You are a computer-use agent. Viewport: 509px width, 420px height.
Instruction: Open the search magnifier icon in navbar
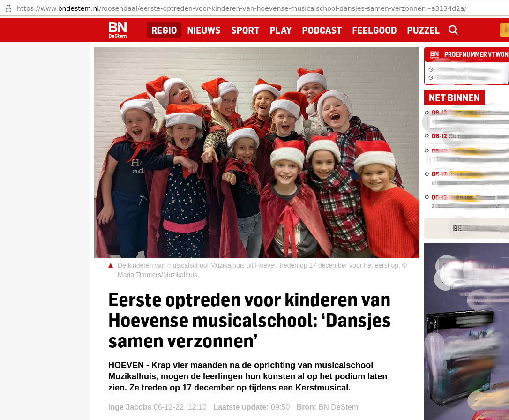tap(453, 30)
